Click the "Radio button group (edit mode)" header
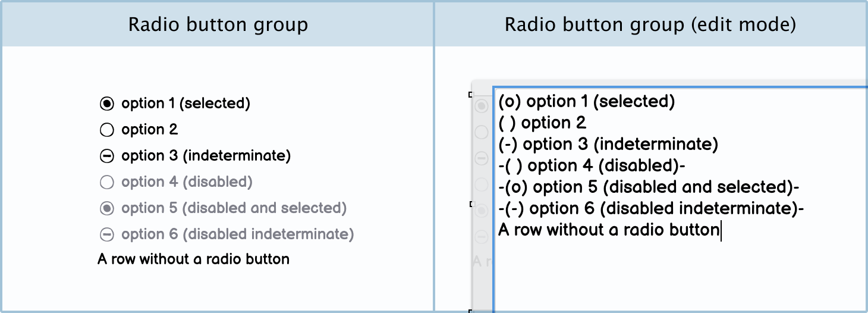 coord(650,24)
